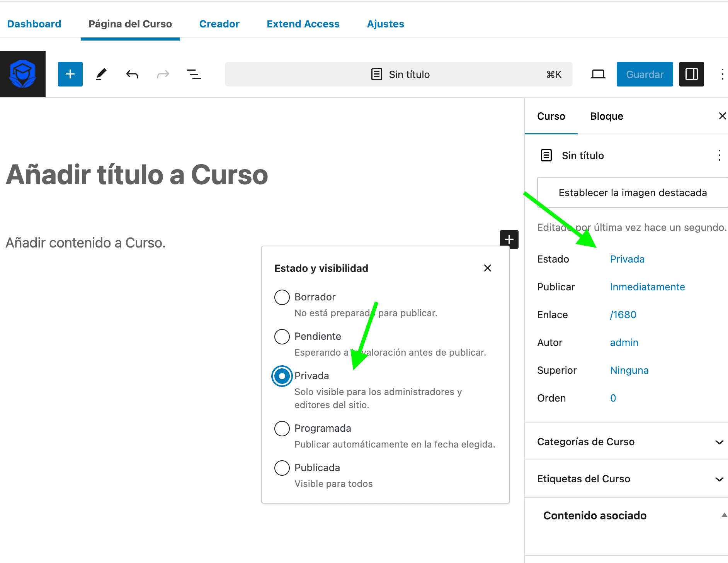Undo the last change
Image resolution: width=728 pixels, height=563 pixels.
[x=132, y=74]
